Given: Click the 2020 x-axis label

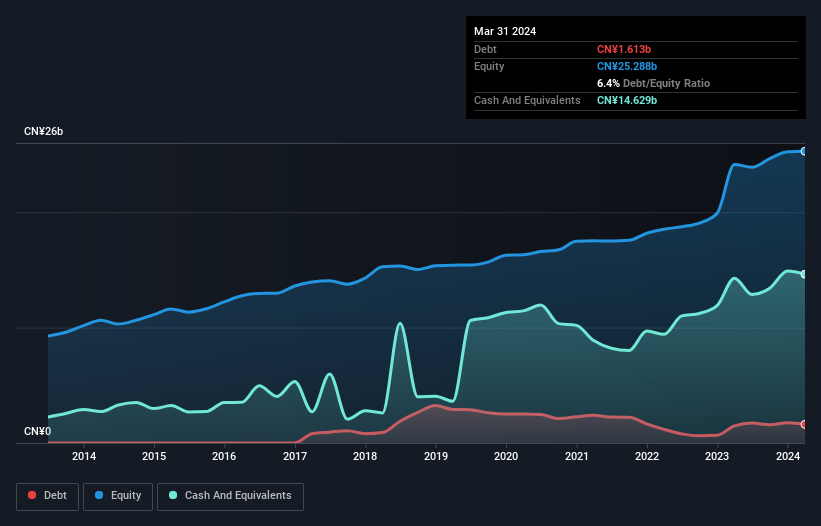Looking at the screenshot, I should 506,456.
